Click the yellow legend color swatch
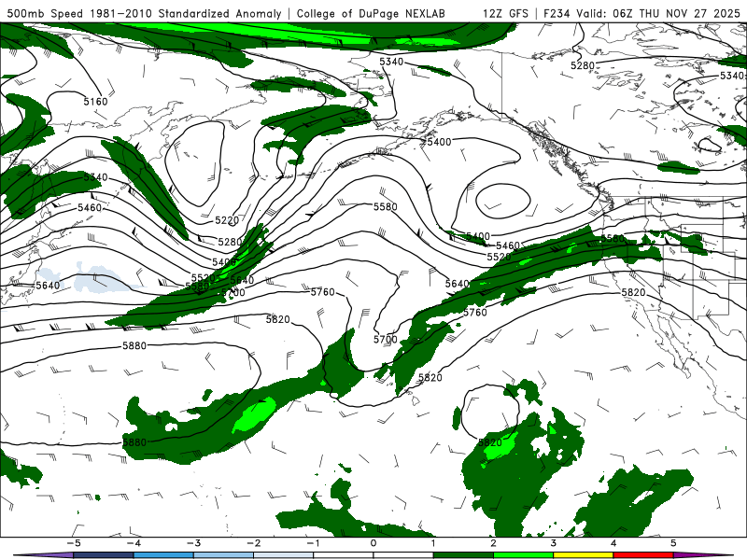 tap(583, 555)
